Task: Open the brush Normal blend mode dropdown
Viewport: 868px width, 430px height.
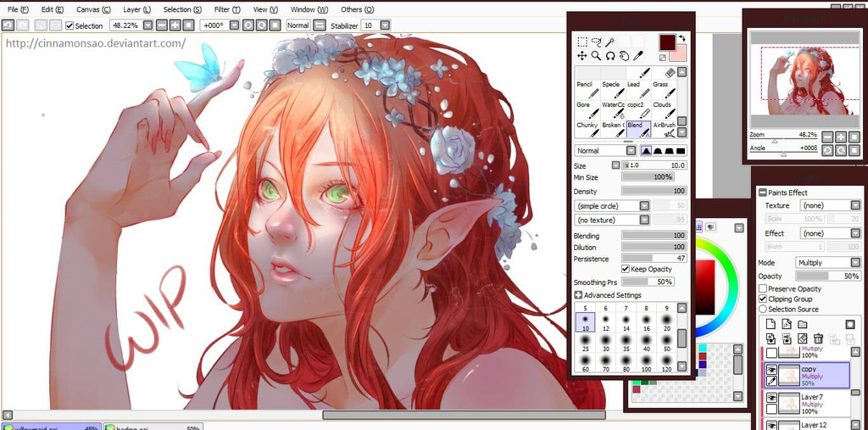Action: click(x=631, y=151)
